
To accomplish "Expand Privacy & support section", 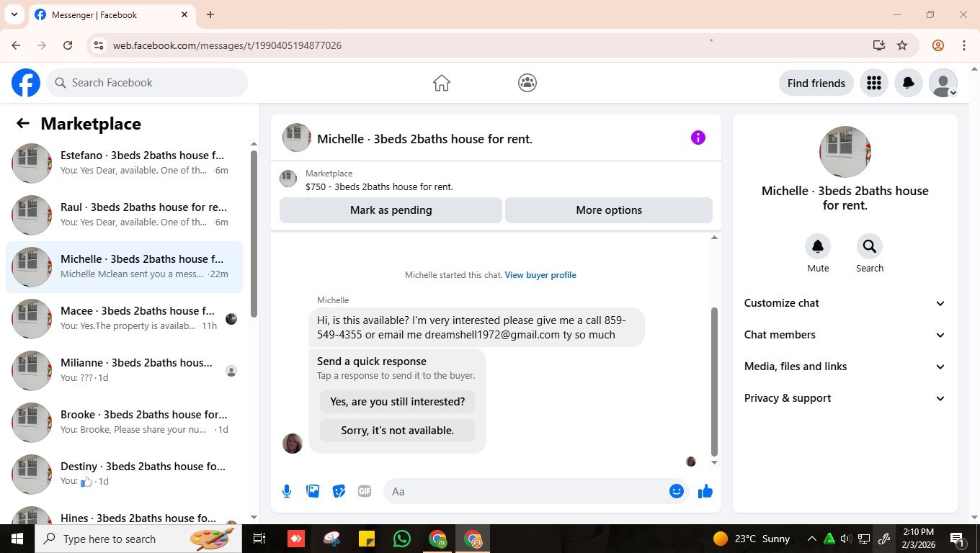I will [x=845, y=398].
